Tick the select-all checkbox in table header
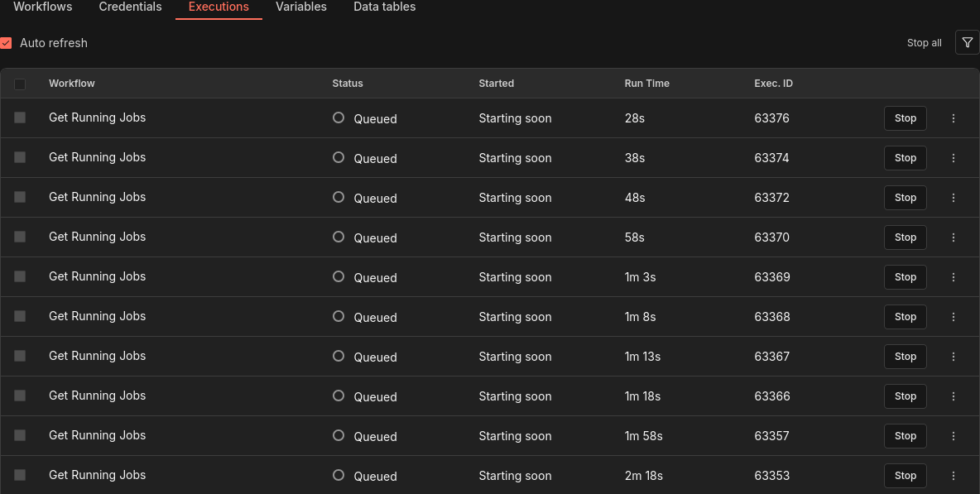This screenshot has height=494, width=980. (20, 84)
